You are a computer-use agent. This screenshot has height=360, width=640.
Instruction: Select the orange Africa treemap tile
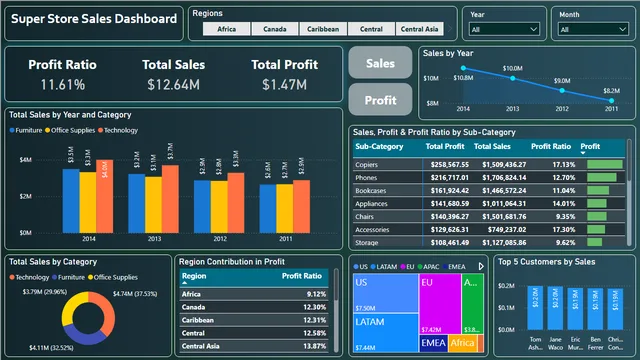[463, 343]
